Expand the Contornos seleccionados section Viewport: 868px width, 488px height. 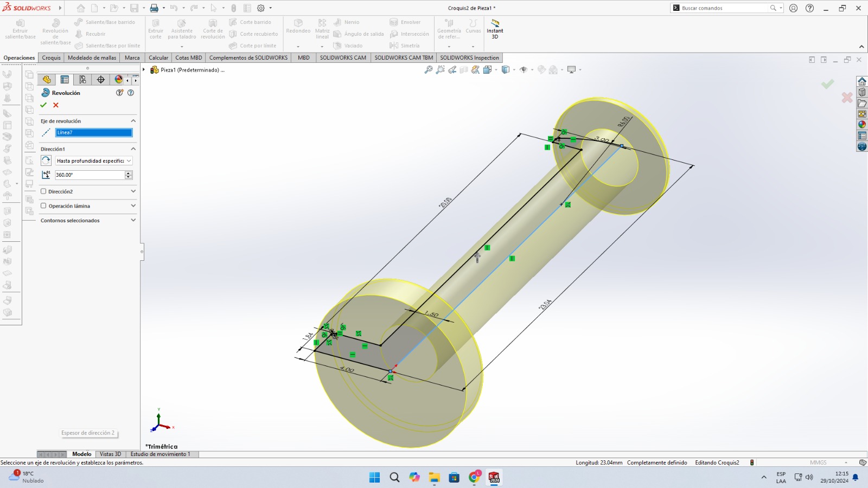coord(133,220)
